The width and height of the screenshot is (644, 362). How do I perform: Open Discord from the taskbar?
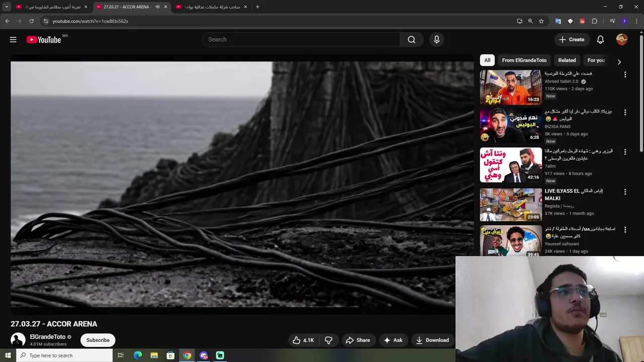pyautogui.click(x=203, y=355)
